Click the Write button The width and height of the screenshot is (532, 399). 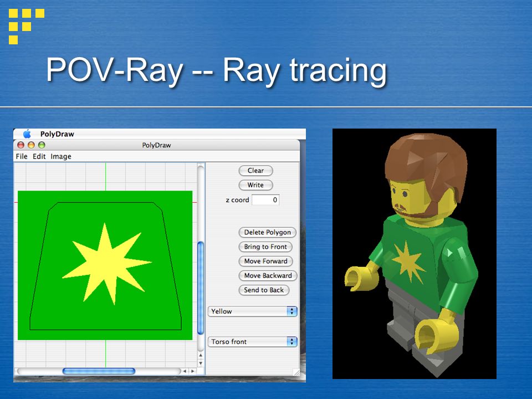[x=255, y=185]
